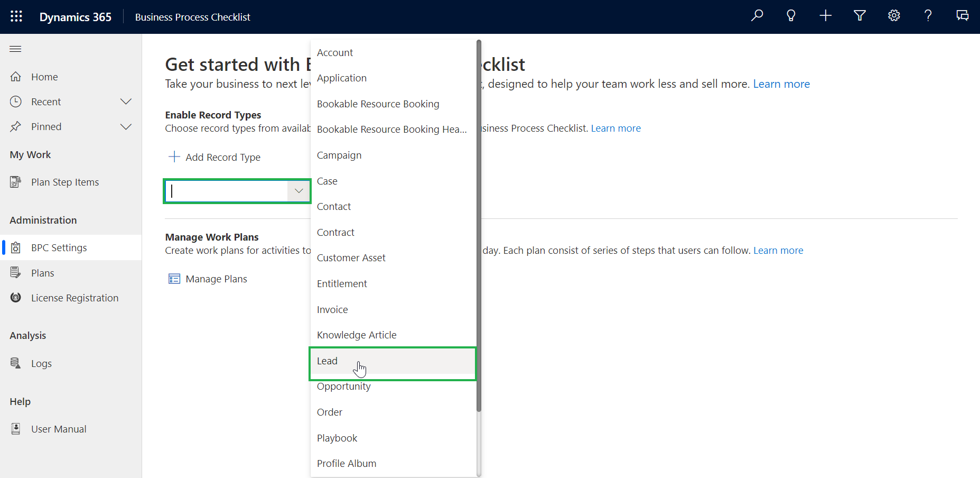
Task: Expand the Pinned chevron
Action: pos(126,126)
